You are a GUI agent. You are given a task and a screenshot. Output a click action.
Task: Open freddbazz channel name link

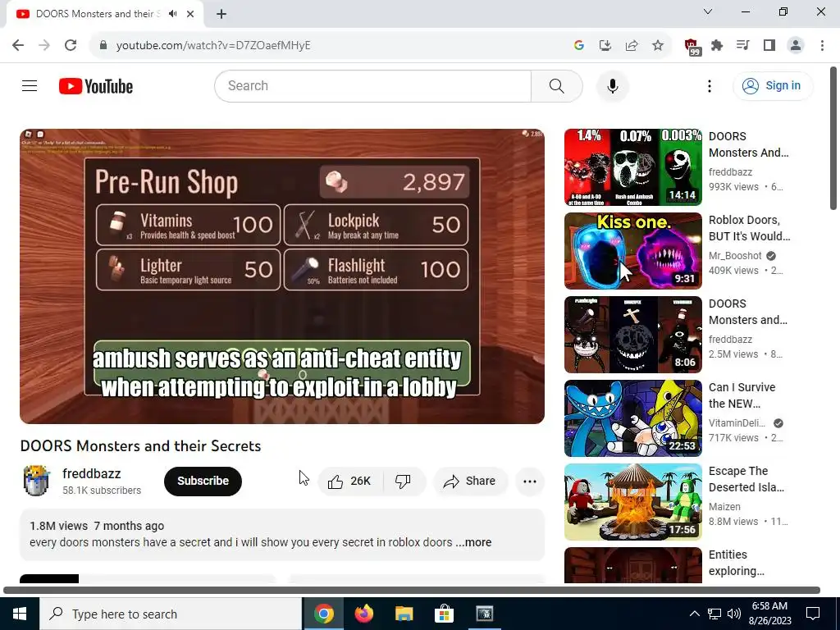click(x=92, y=473)
